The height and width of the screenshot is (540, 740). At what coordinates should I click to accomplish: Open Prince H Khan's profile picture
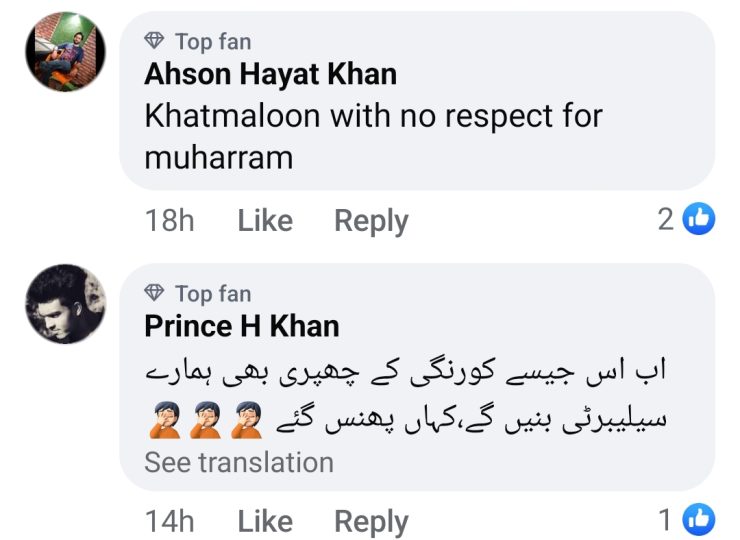[x=65, y=304]
